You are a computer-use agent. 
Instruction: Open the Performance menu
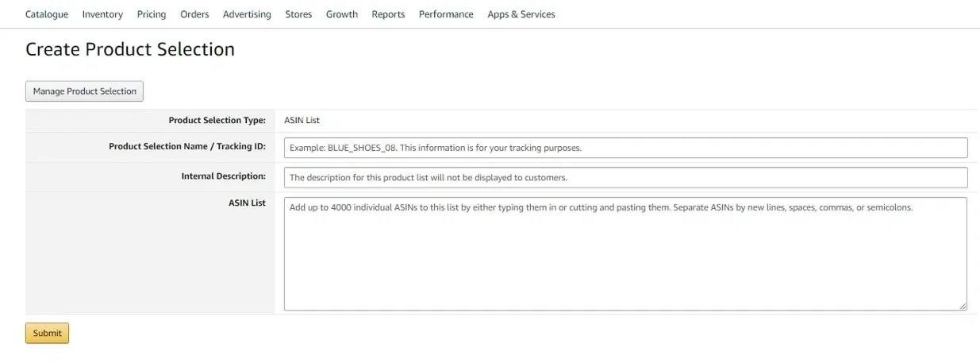446,14
